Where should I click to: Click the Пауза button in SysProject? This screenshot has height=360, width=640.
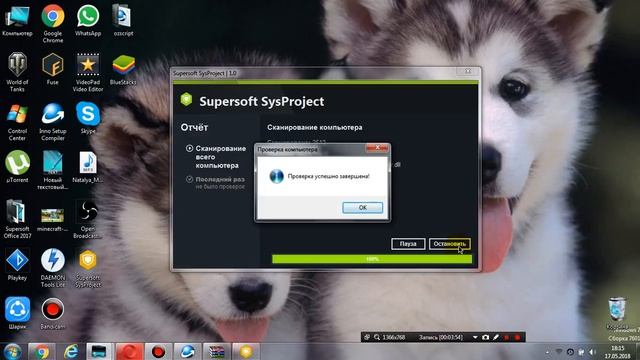(408, 244)
